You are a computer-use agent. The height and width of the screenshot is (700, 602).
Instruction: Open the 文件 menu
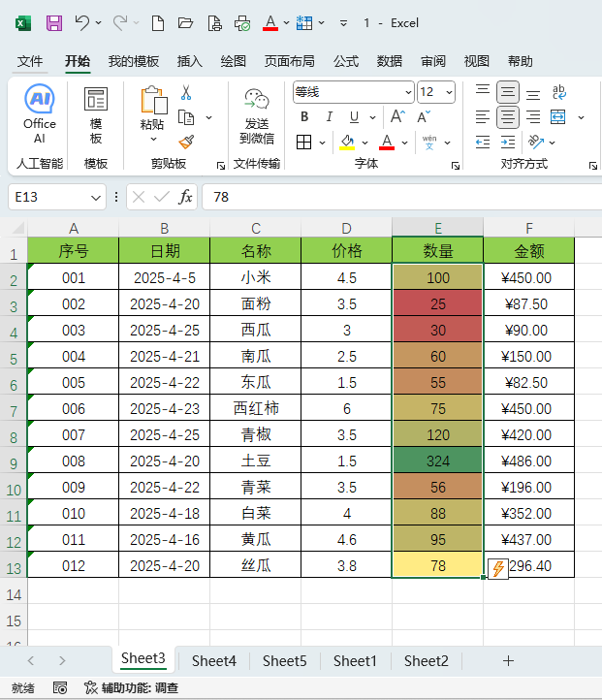(x=30, y=61)
